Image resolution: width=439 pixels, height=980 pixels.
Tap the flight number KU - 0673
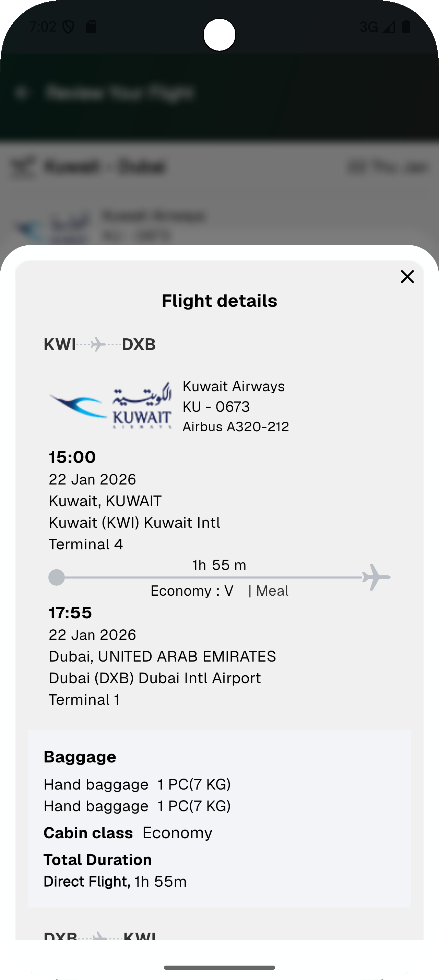pyautogui.click(x=216, y=407)
